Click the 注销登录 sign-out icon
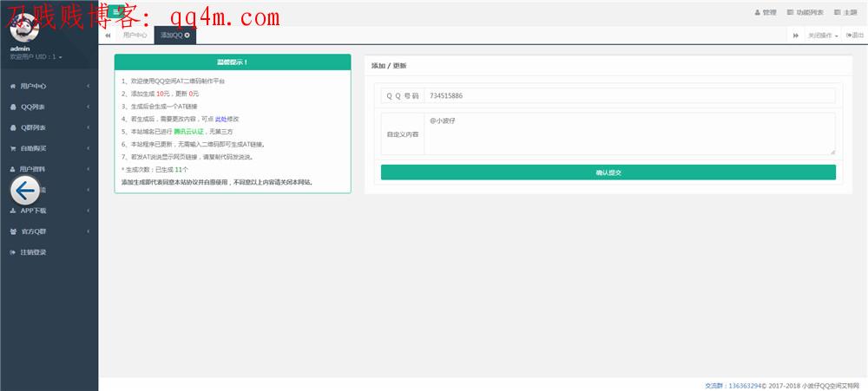This screenshot has height=391, width=868. coord(13,252)
